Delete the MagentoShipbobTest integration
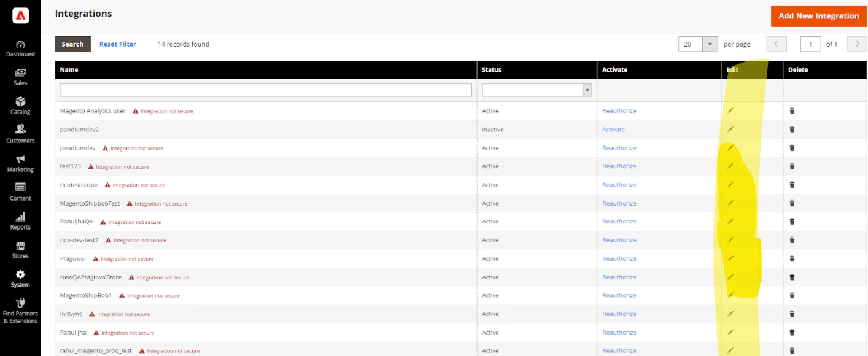 pos(792,203)
